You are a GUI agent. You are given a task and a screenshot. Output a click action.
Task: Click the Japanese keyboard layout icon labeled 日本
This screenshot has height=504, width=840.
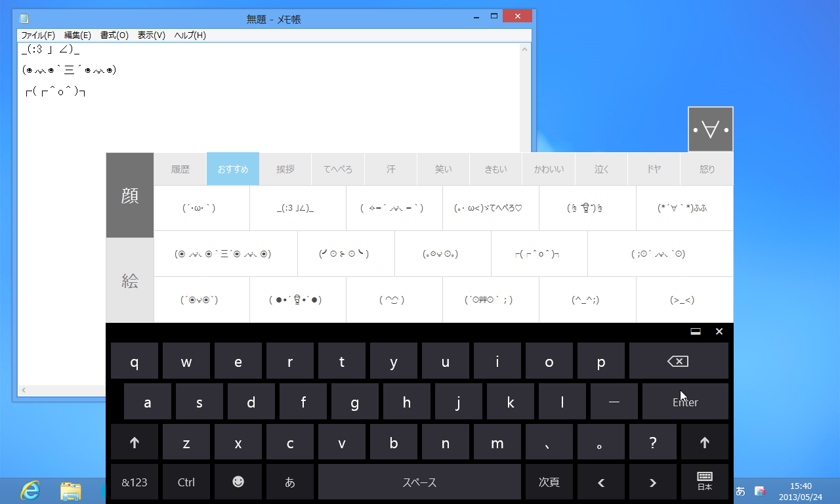coord(704,482)
